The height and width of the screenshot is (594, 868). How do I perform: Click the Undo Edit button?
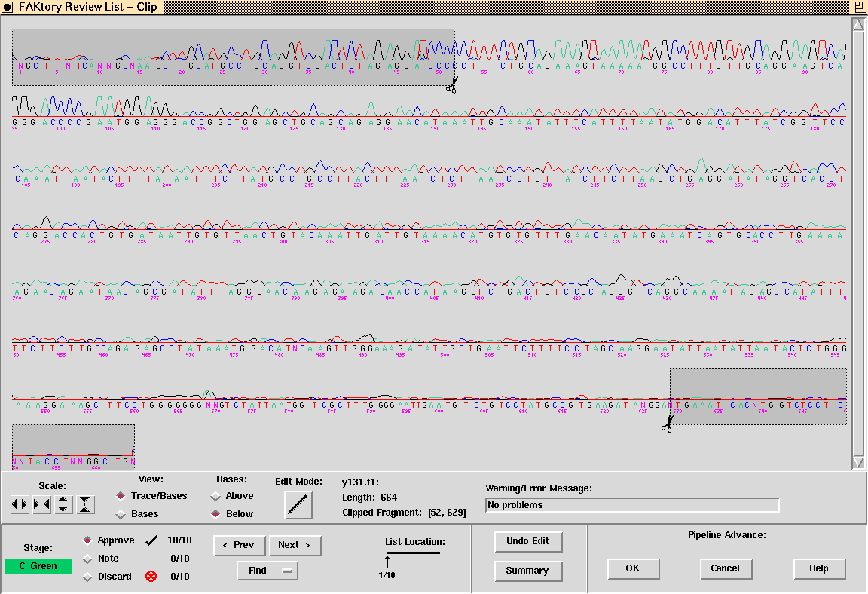coord(528,541)
